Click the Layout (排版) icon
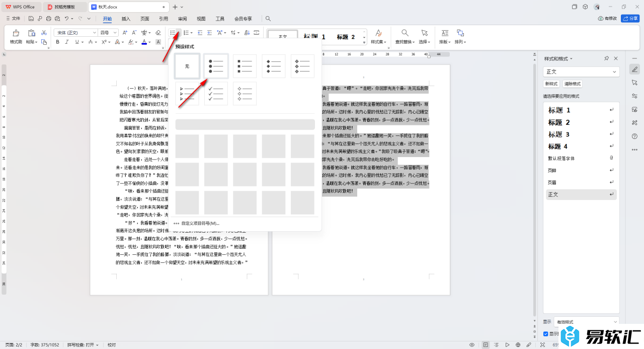Viewport: 644px width, 349px height. tap(445, 33)
